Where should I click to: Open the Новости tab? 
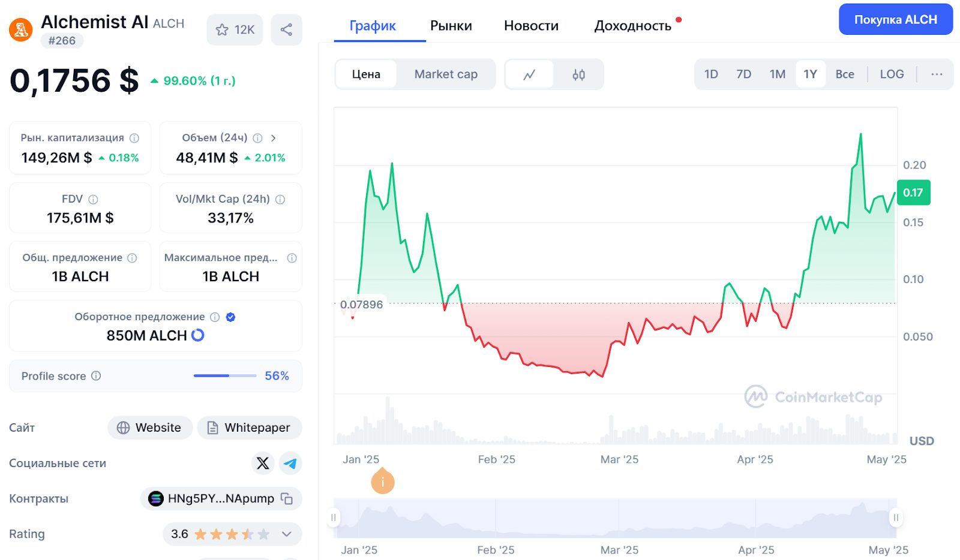click(531, 26)
